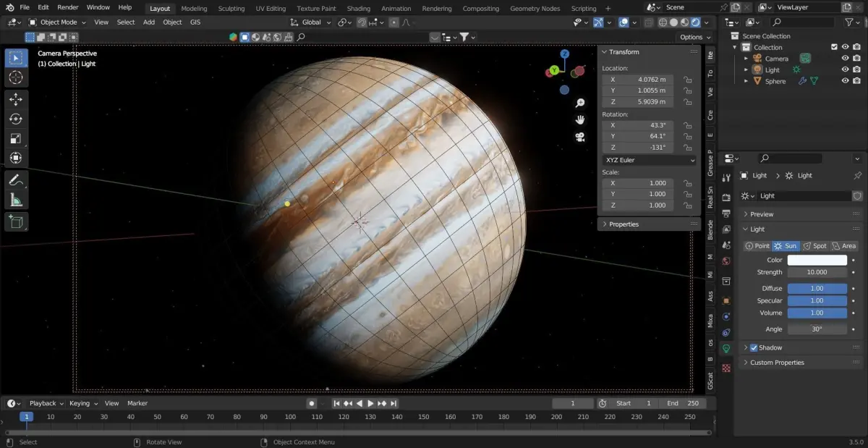Select the Measure tool

coord(16,200)
